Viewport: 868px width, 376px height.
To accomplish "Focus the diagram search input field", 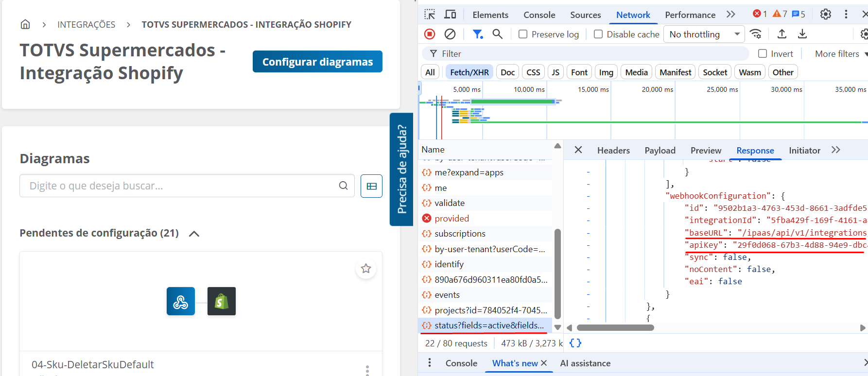I will (x=187, y=186).
